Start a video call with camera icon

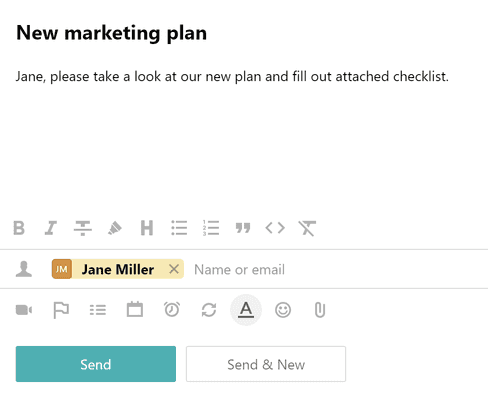tap(24, 310)
